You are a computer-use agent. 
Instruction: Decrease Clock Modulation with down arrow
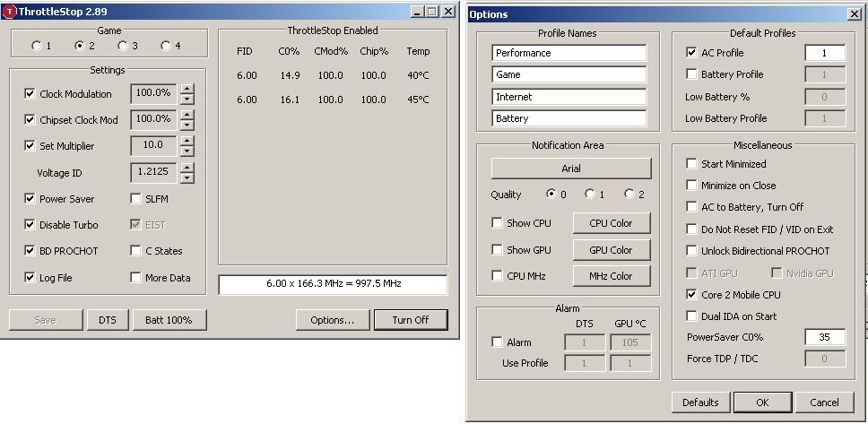pos(187,100)
